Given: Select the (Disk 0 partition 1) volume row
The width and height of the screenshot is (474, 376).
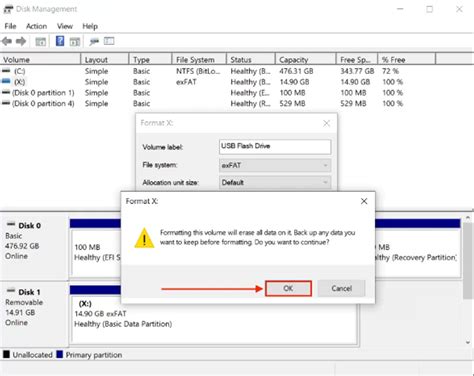Looking at the screenshot, I should [x=203, y=93].
